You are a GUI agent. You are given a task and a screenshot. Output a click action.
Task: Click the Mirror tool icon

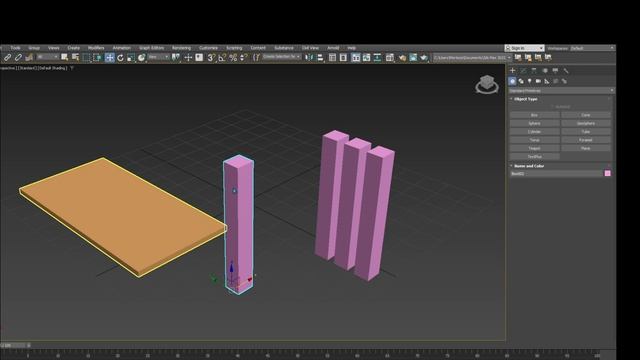coord(309,58)
